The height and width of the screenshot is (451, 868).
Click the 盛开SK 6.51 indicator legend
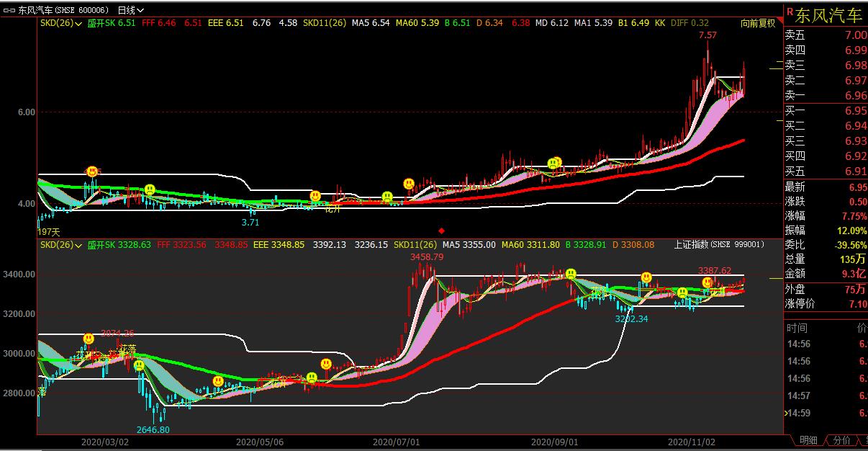(112, 23)
